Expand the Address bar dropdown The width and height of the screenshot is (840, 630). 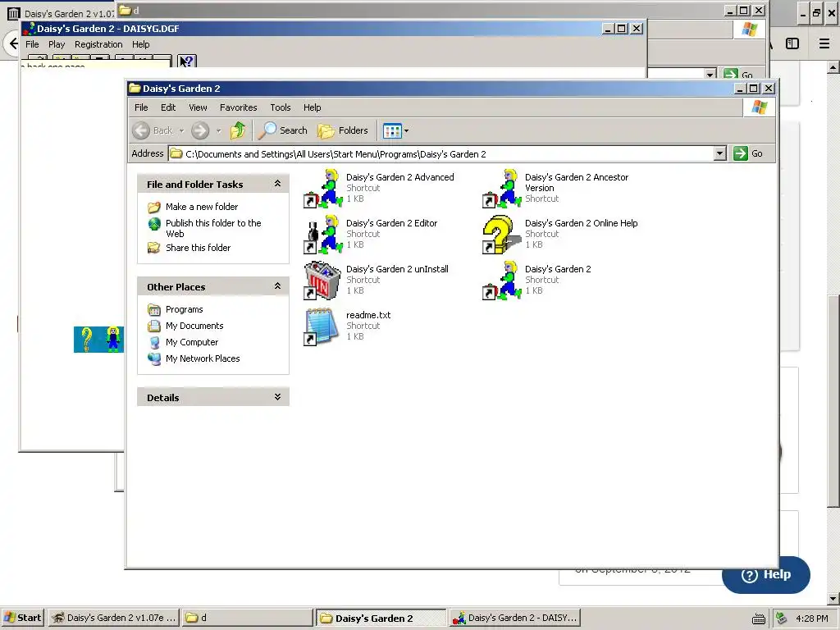720,153
